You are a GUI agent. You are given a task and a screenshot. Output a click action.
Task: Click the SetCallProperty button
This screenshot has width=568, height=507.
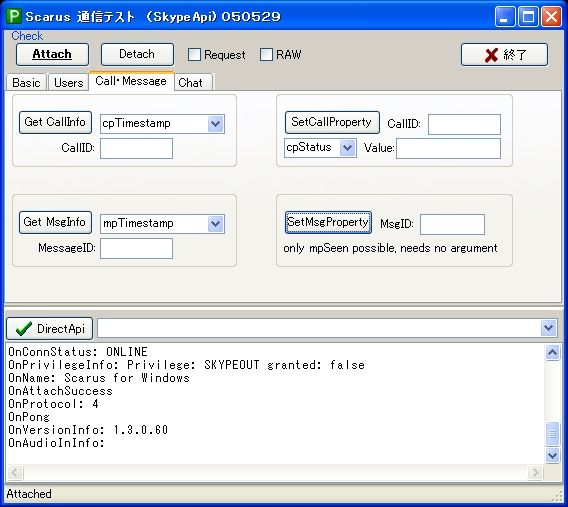click(332, 122)
